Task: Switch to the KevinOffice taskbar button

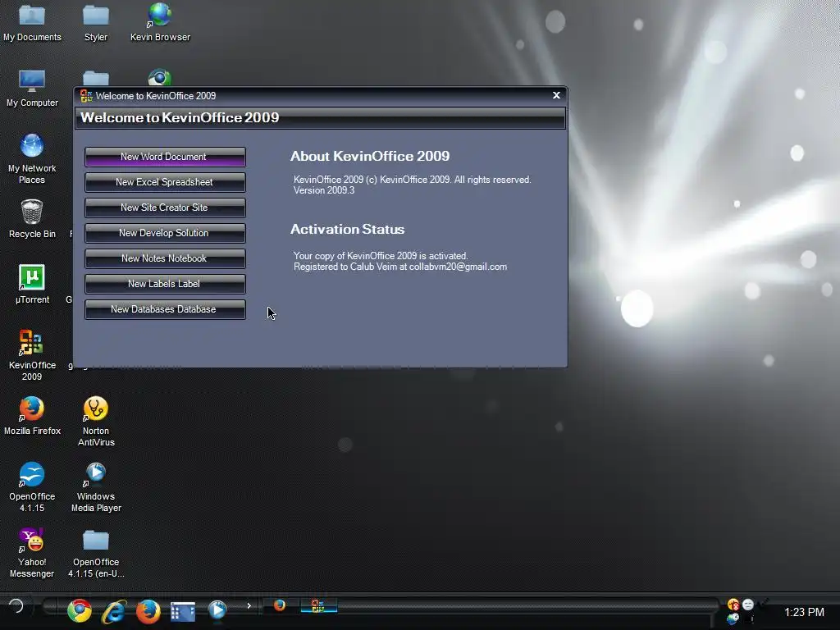Action: coord(318,606)
